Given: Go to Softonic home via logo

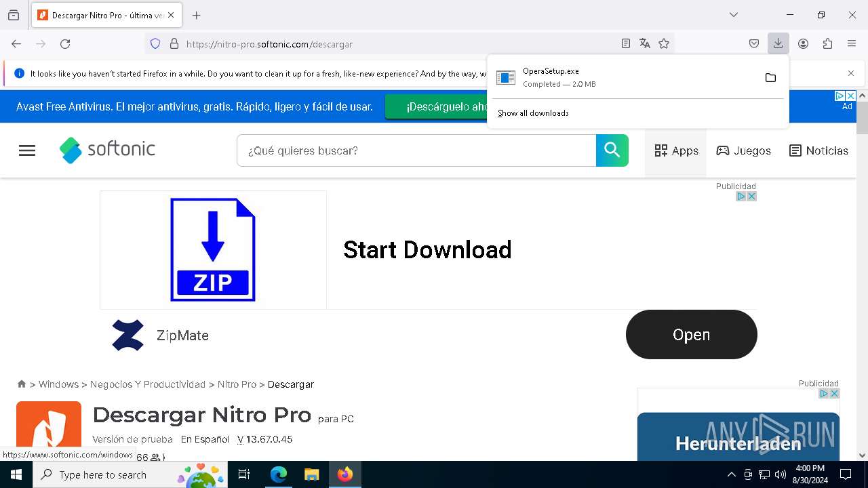Looking at the screenshot, I should pos(107,150).
